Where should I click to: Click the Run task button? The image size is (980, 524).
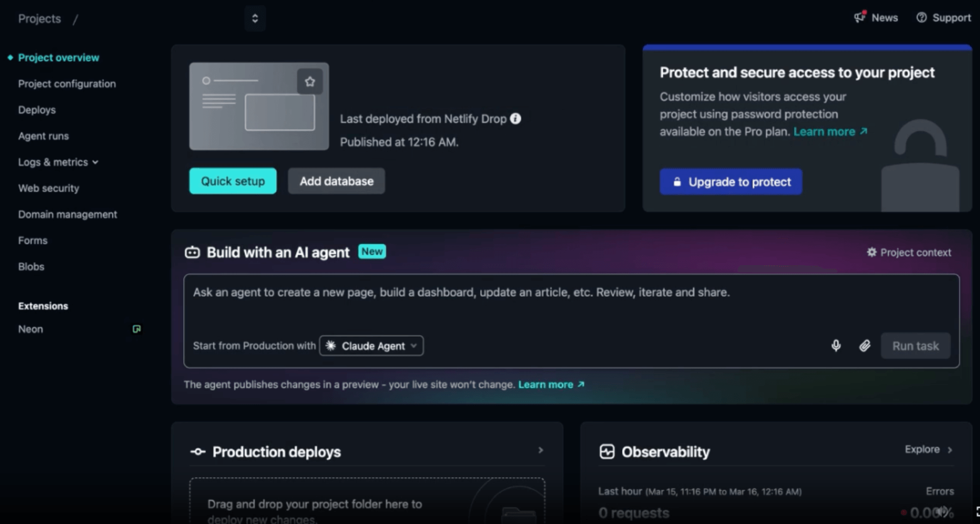(x=916, y=346)
